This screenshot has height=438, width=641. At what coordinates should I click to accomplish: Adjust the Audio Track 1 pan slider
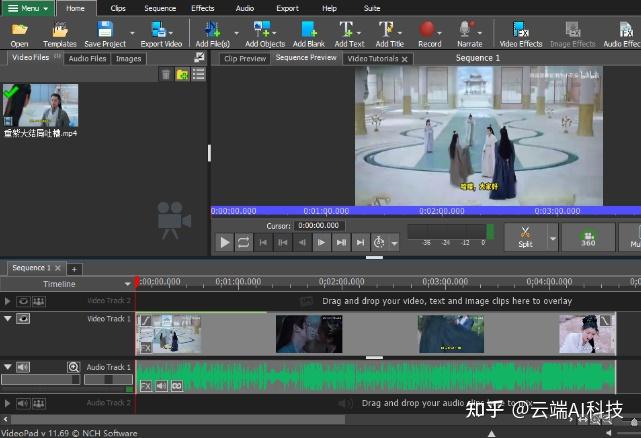coord(108,380)
